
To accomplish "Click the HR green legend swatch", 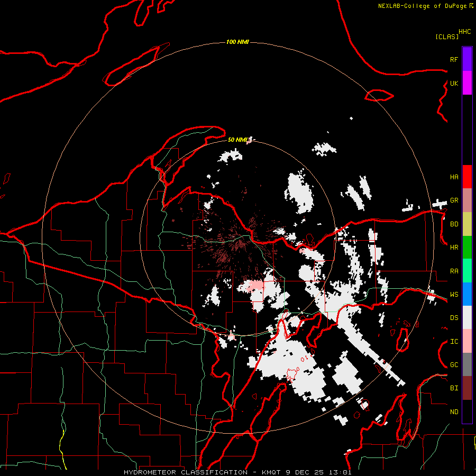I will [467, 247].
